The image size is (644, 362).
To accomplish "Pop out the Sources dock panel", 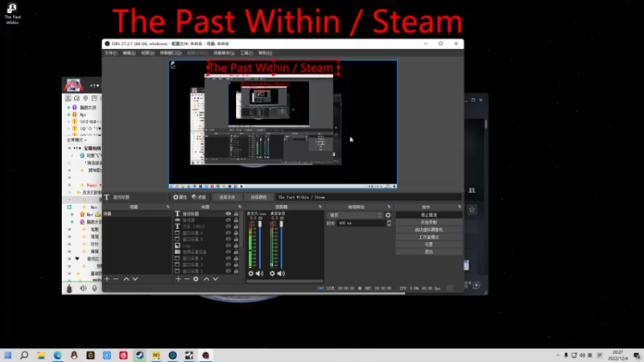I will coord(240,207).
